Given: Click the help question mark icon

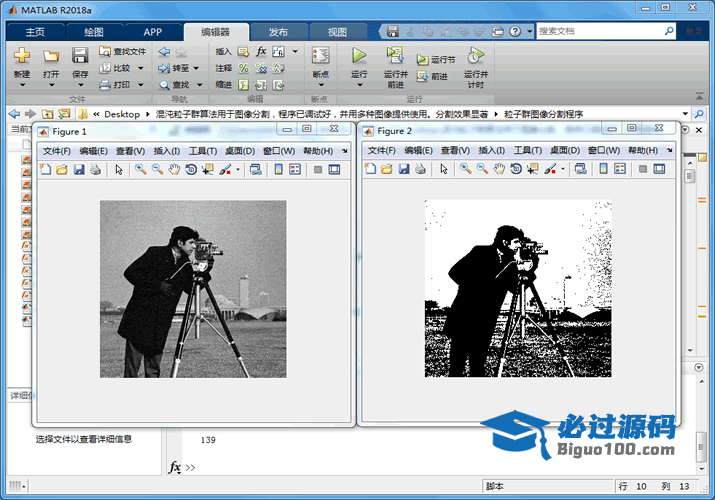Looking at the screenshot, I should pos(515,31).
